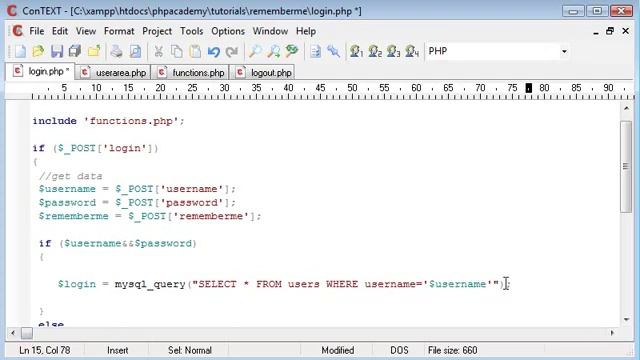Click the Modified status indicator
Viewport: 640px width, 360px height.
338,350
